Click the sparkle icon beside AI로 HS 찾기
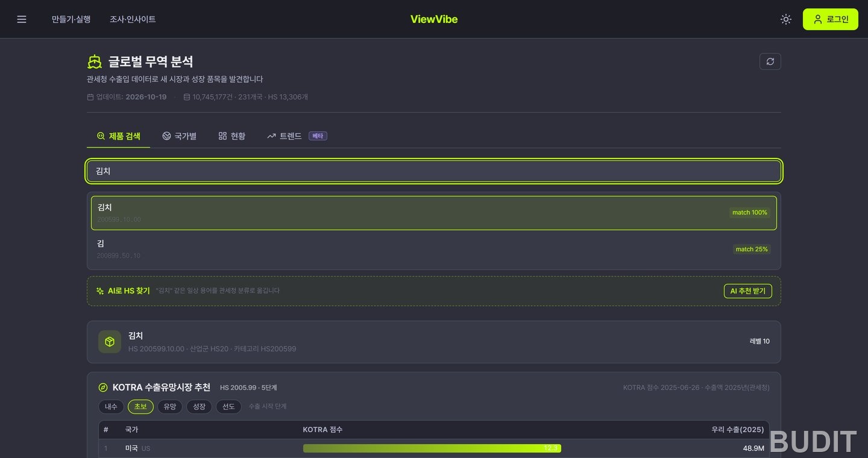This screenshot has width=868, height=458. 100,291
